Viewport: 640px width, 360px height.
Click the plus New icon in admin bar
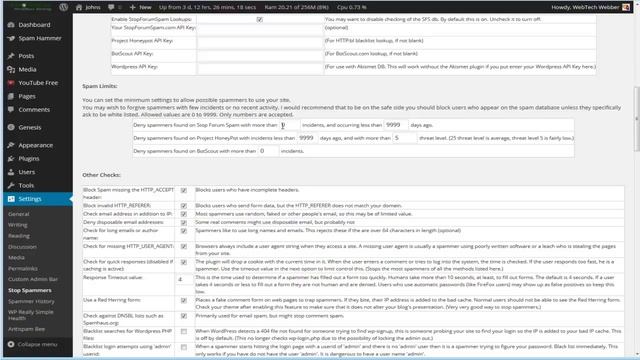[132, 7]
